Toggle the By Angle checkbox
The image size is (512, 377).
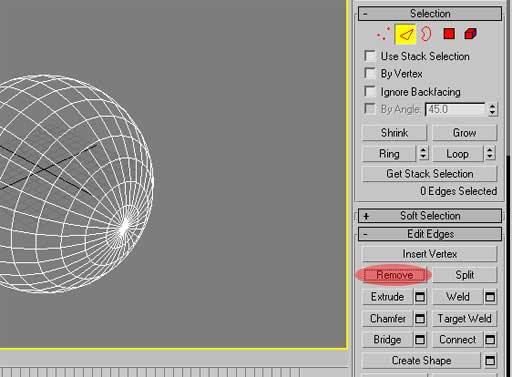[x=370, y=109]
